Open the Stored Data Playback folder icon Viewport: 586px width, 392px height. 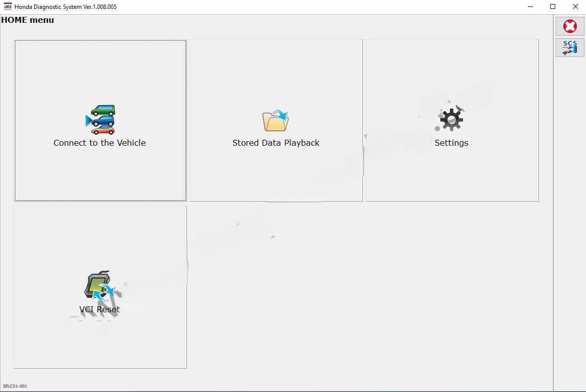coord(275,121)
